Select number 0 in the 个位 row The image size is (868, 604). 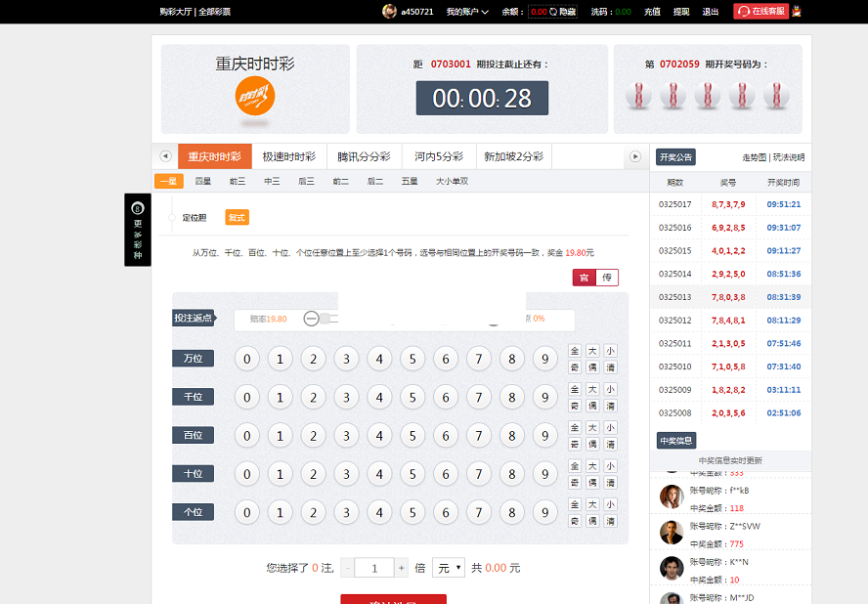pos(247,512)
